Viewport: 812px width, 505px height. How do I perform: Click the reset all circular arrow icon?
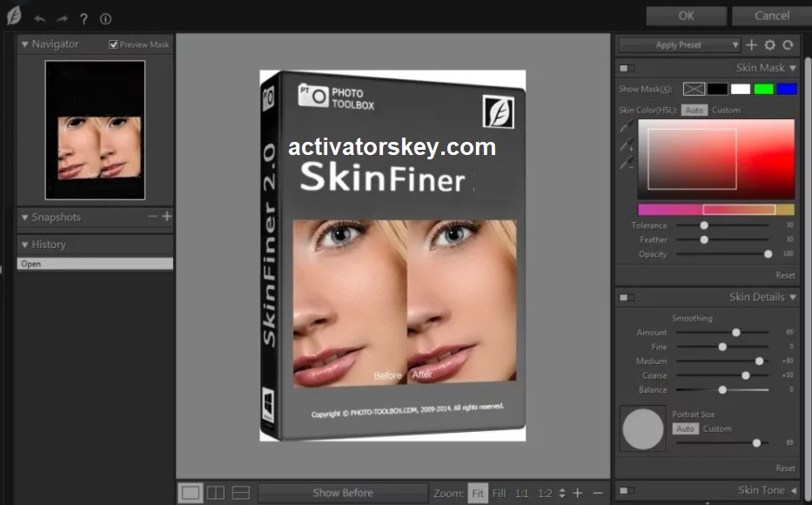(789, 45)
